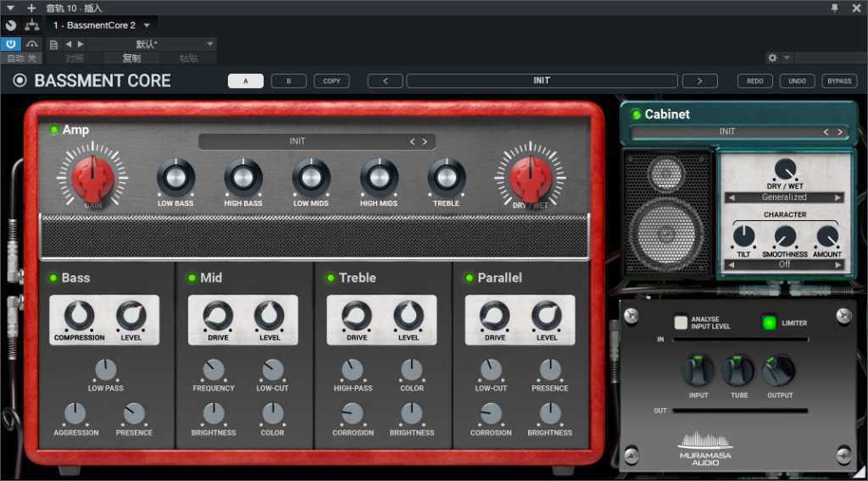Viewport: 868px width, 481px height.
Task: Click the Copy A/B button
Action: click(x=331, y=80)
